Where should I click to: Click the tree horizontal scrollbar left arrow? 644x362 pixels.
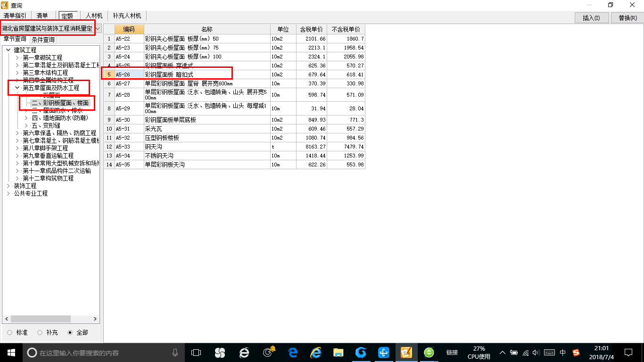pos(6,319)
